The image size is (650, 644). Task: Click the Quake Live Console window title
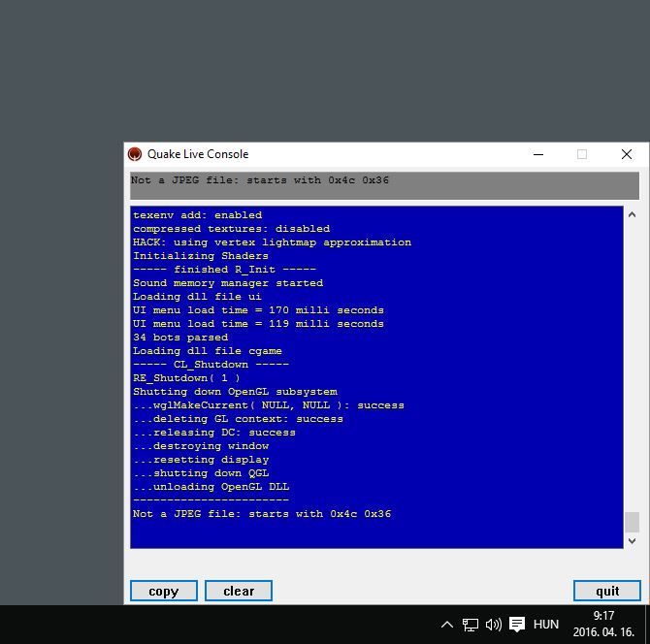tap(198, 154)
